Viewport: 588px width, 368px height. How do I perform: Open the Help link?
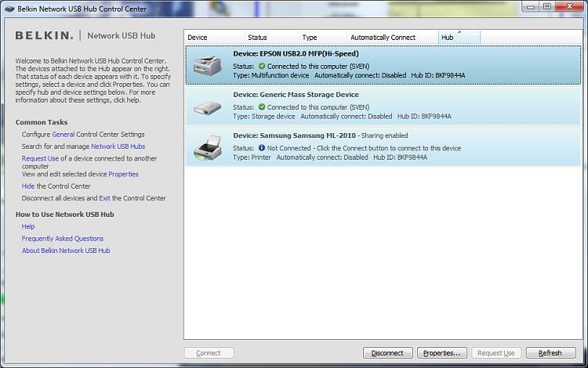tap(28, 226)
